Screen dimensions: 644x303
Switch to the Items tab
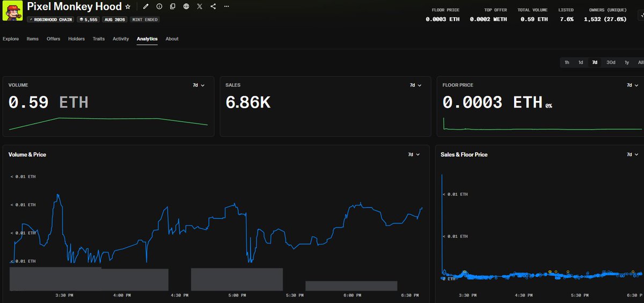coord(33,39)
